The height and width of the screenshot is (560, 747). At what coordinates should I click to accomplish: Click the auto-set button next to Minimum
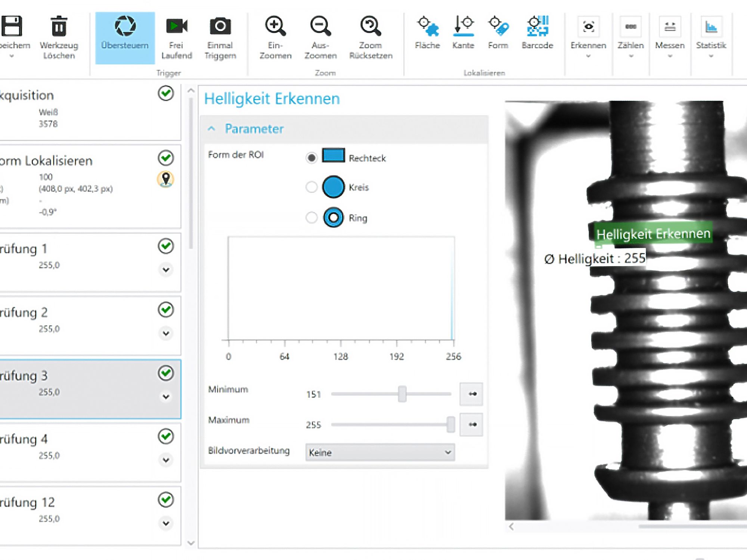[x=471, y=394]
